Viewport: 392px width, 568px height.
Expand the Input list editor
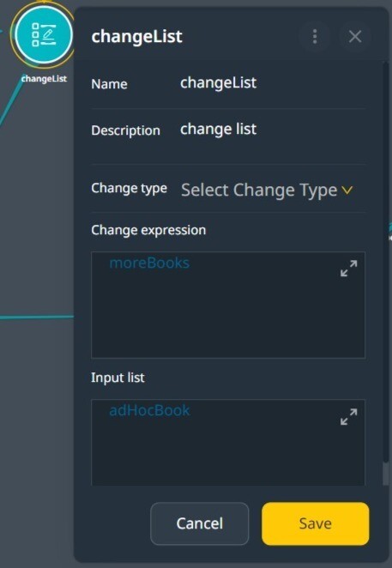click(x=348, y=417)
